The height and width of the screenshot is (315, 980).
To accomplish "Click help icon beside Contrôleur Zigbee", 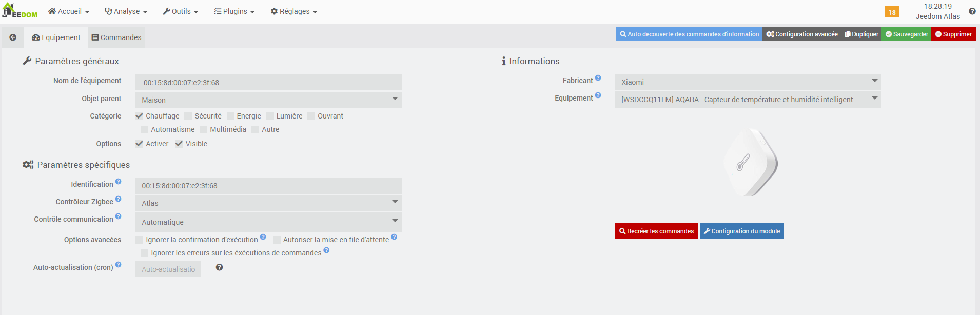I will point(118,199).
